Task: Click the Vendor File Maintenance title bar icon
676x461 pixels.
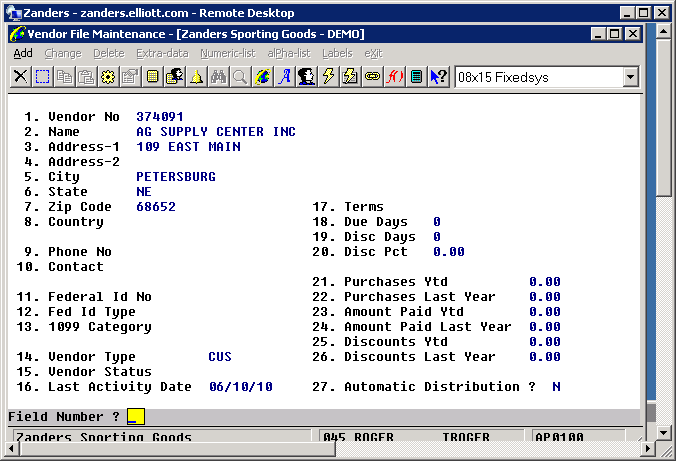Action: tap(17, 34)
